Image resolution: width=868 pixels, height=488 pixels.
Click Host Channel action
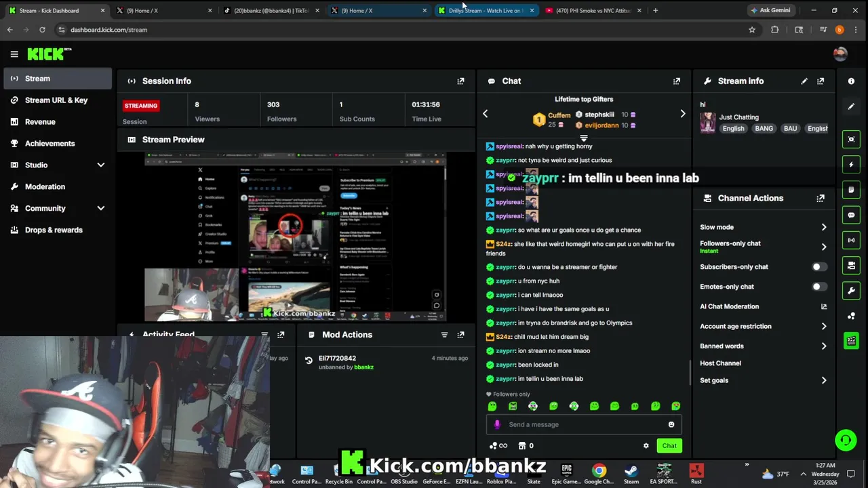point(720,363)
